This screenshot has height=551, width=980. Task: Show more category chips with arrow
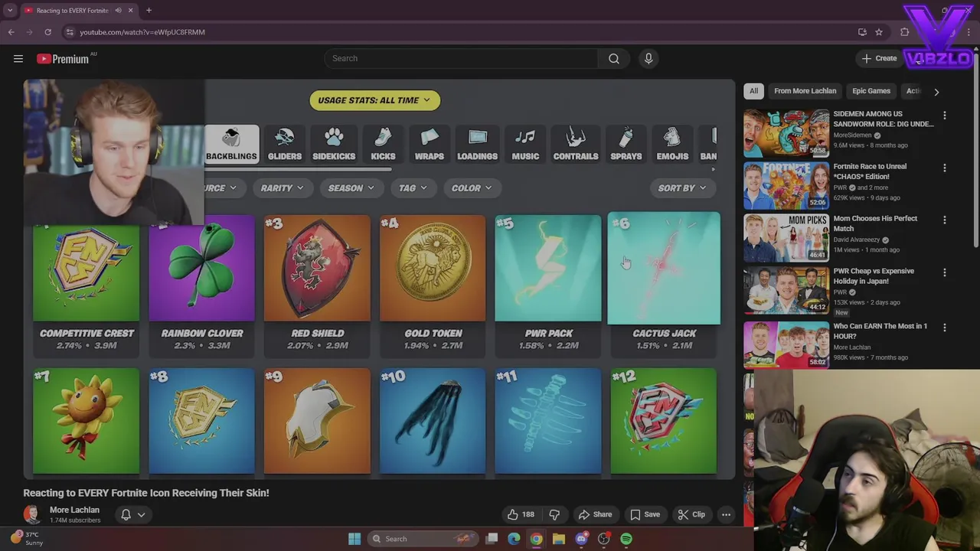click(936, 91)
